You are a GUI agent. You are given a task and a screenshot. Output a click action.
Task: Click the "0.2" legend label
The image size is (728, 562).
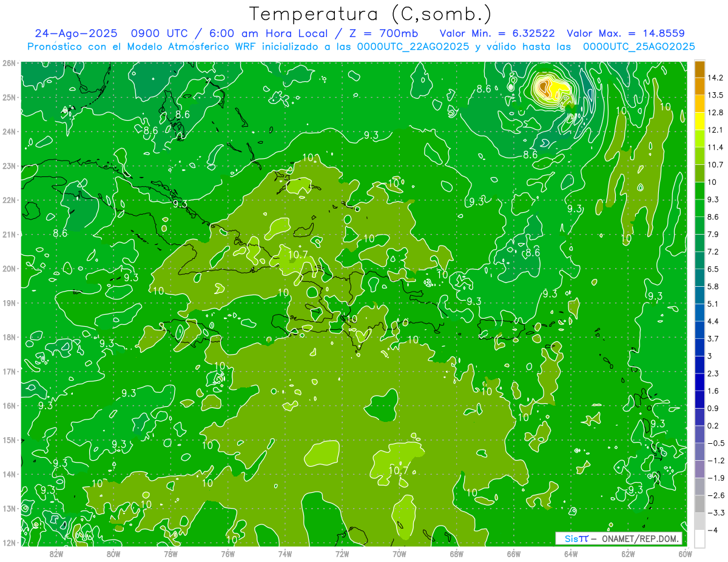[x=713, y=426]
